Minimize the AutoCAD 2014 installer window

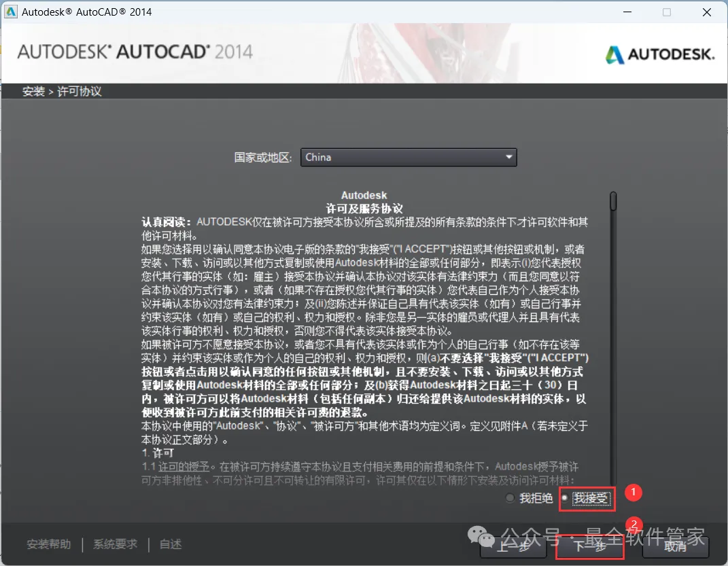click(x=627, y=12)
